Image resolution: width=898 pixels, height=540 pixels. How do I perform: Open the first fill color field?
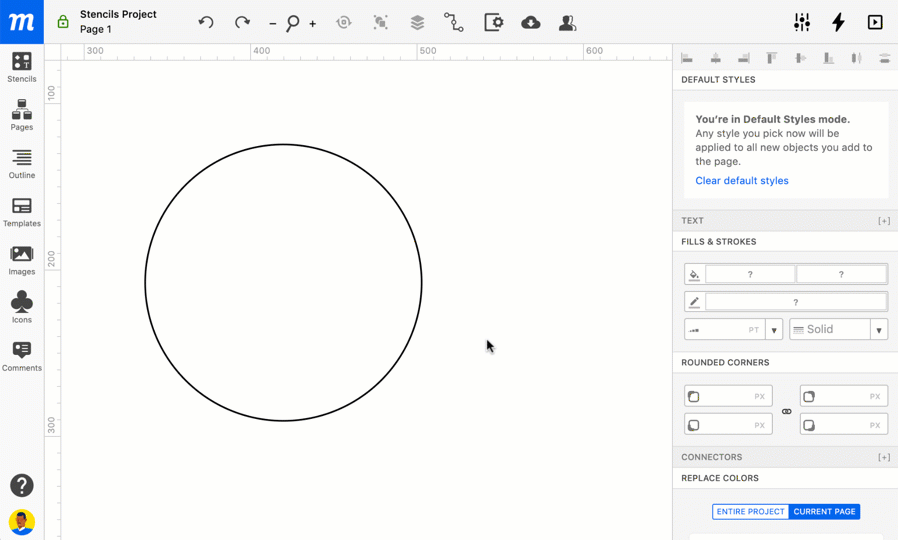click(750, 274)
